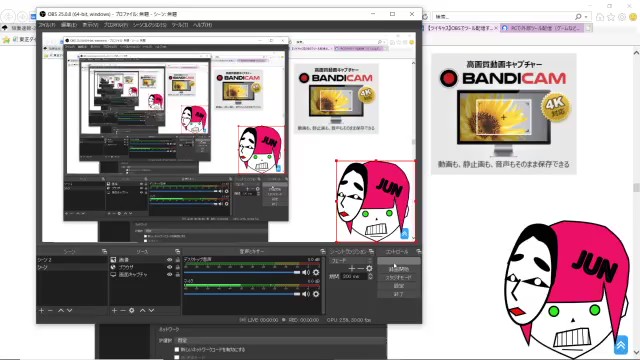Open the シーンコレクション(S) menu
The height and width of the screenshot is (360, 640).
(149, 25)
